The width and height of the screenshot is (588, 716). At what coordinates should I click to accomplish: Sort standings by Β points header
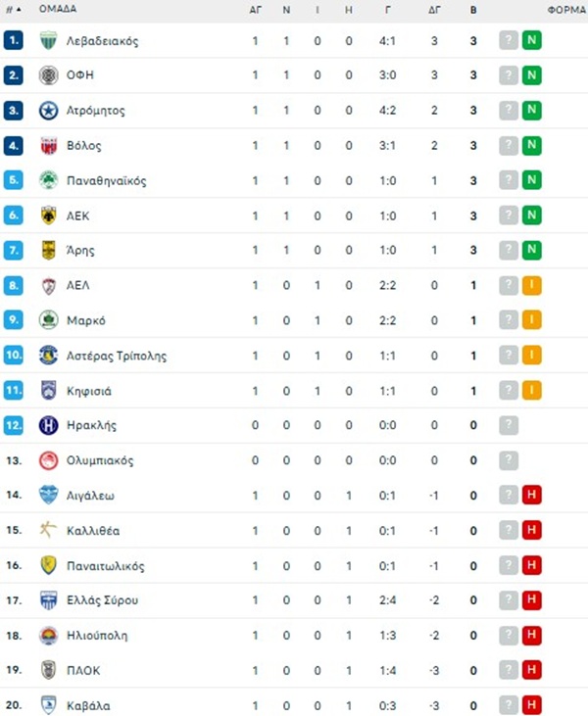473,10
